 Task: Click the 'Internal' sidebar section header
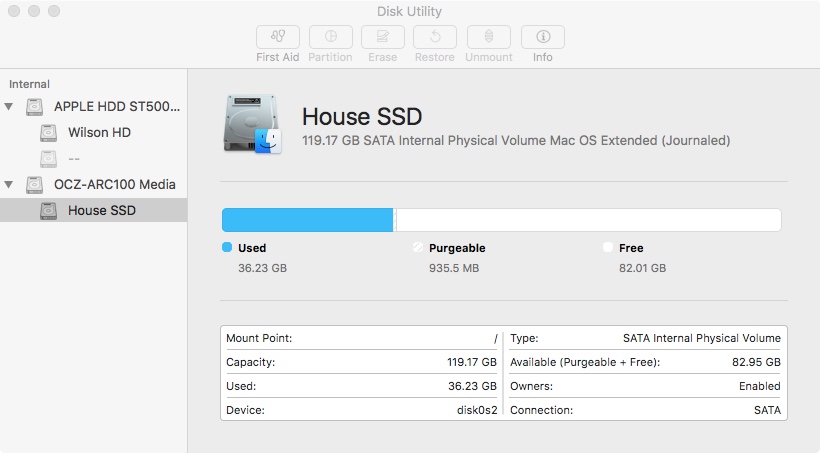pos(29,84)
